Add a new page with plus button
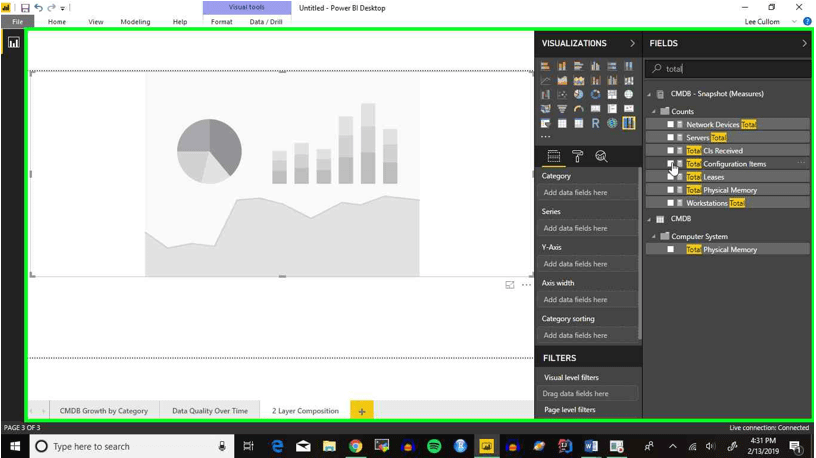 pos(362,411)
